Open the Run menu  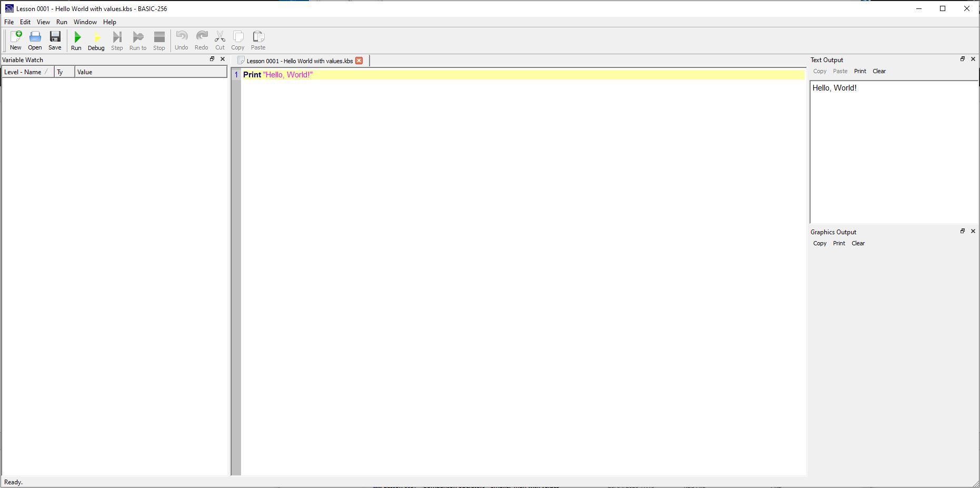(62, 22)
